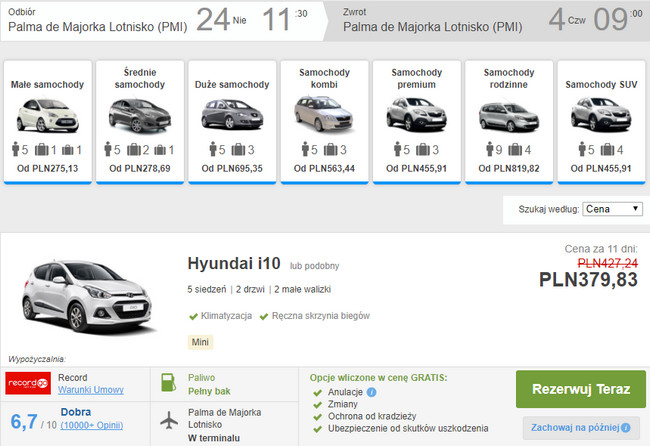Click the Rezerwuj Teraz button
Viewport: 650px width, 446px height.
(x=581, y=389)
